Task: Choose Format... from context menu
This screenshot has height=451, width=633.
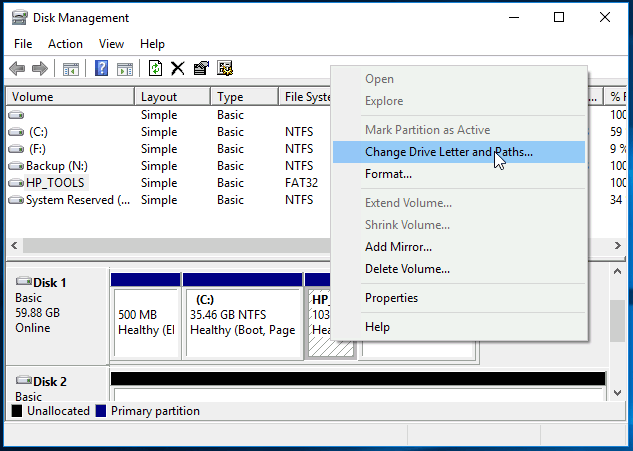Action: [x=459, y=174]
